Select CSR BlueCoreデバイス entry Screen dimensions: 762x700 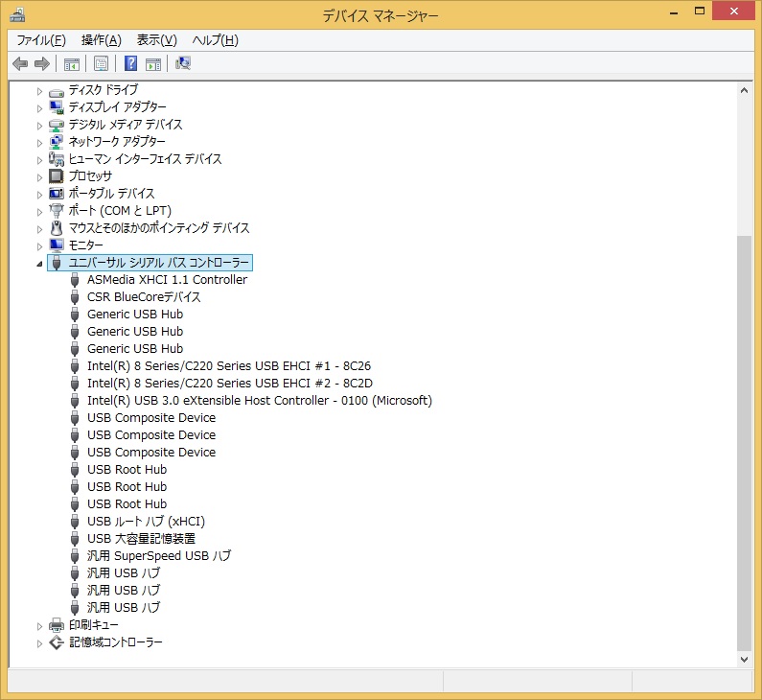pos(144,297)
